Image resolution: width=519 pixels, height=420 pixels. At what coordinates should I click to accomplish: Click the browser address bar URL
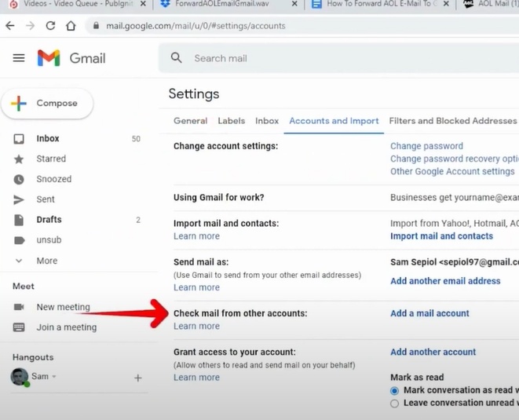196,26
